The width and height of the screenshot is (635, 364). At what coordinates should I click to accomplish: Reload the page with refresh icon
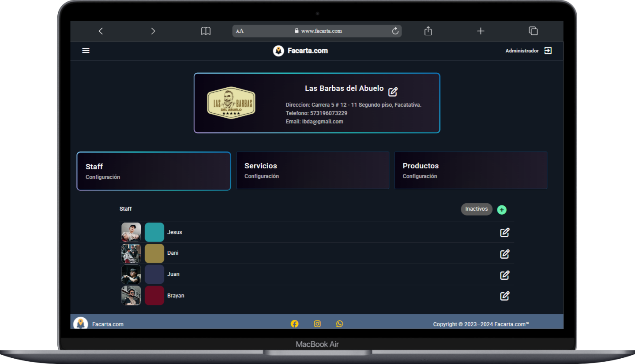(x=395, y=31)
